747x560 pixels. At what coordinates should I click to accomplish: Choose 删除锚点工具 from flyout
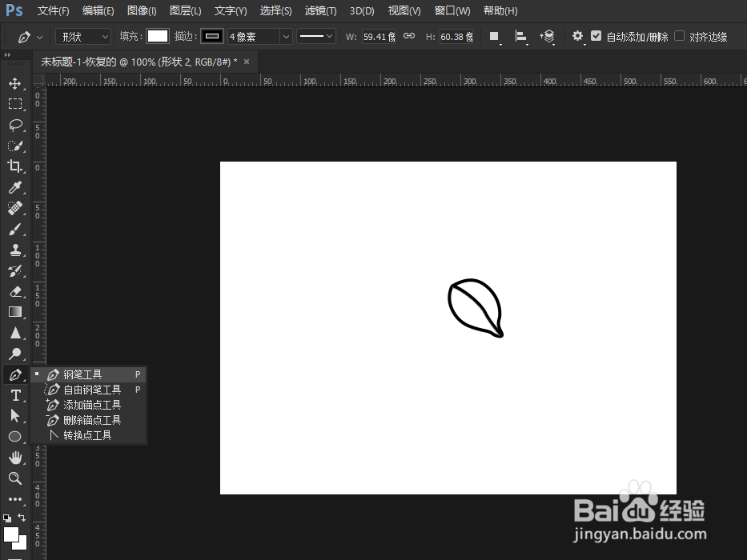[89, 421]
